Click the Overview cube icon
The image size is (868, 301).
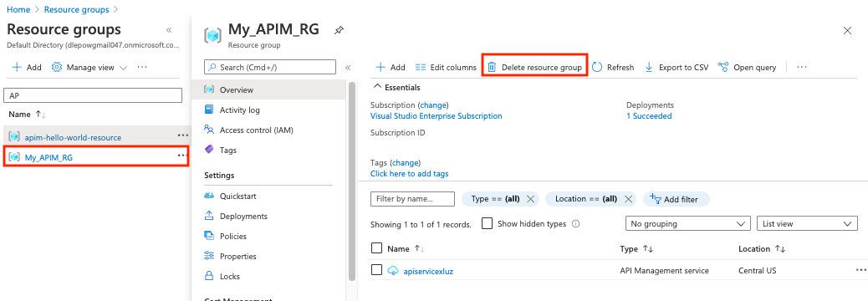click(209, 89)
